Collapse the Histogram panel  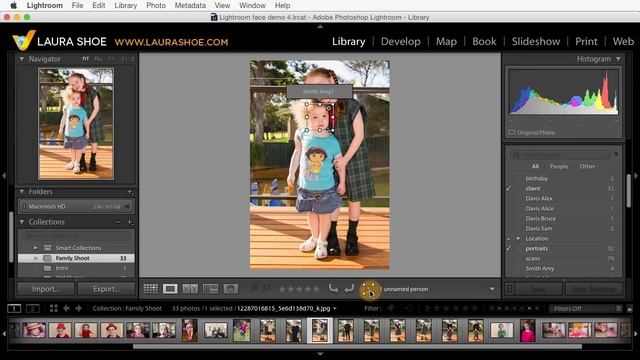coord(618,59)
